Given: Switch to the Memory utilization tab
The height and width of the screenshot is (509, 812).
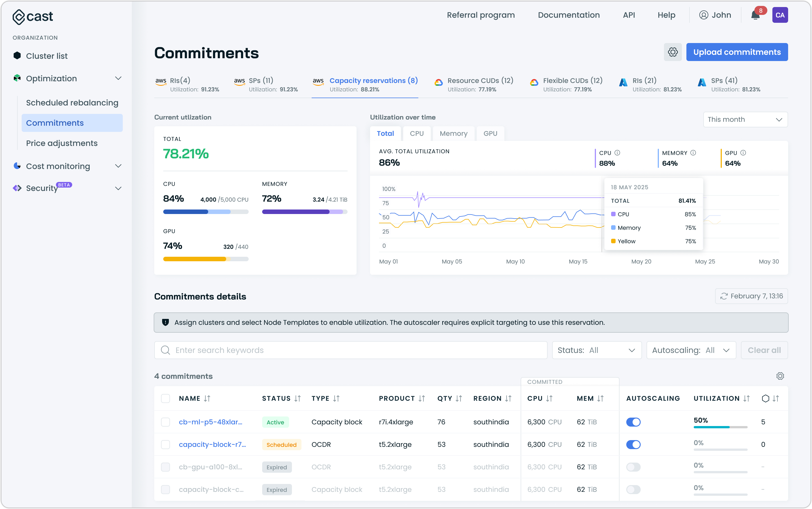Looking at the screenshot, I should [x=453, y=133].
